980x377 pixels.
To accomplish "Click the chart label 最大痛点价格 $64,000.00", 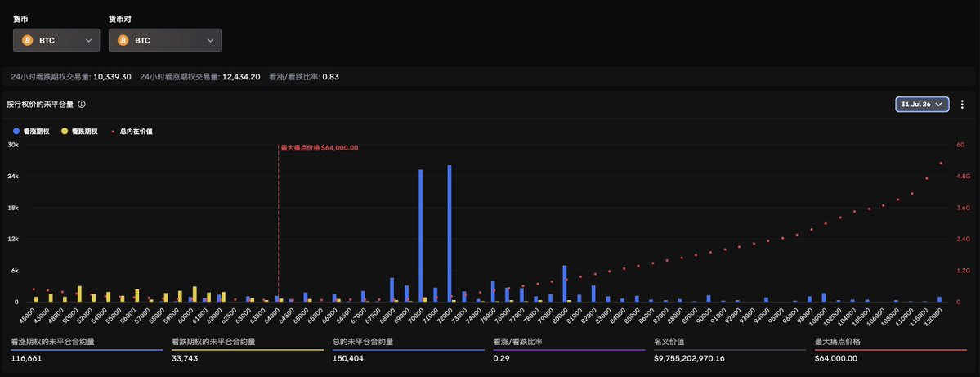I will click(320, 147).
